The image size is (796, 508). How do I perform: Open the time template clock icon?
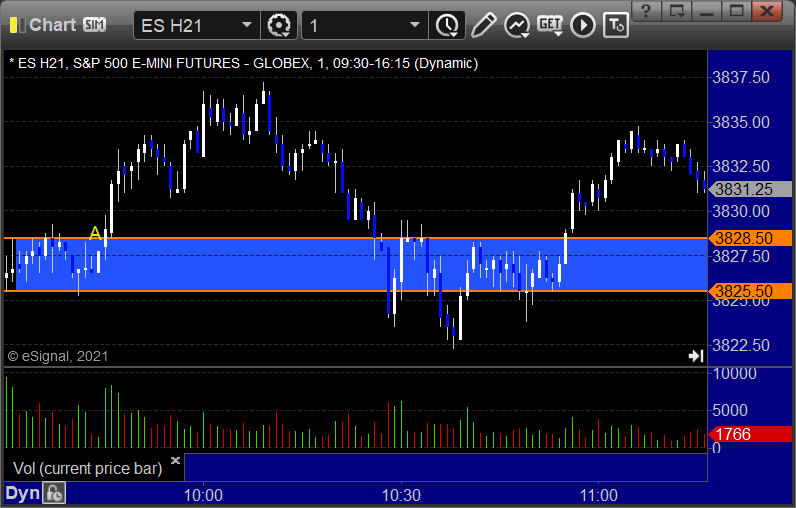coord(447,25)
